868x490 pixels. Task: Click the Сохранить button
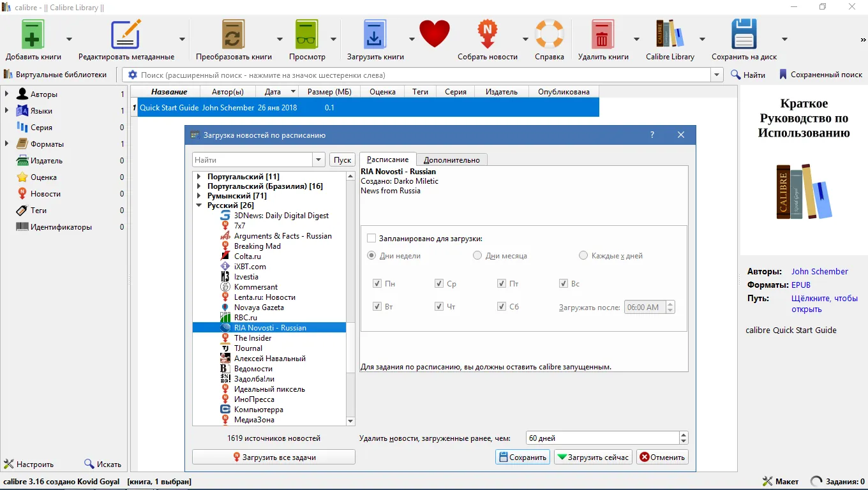[522, 457]
